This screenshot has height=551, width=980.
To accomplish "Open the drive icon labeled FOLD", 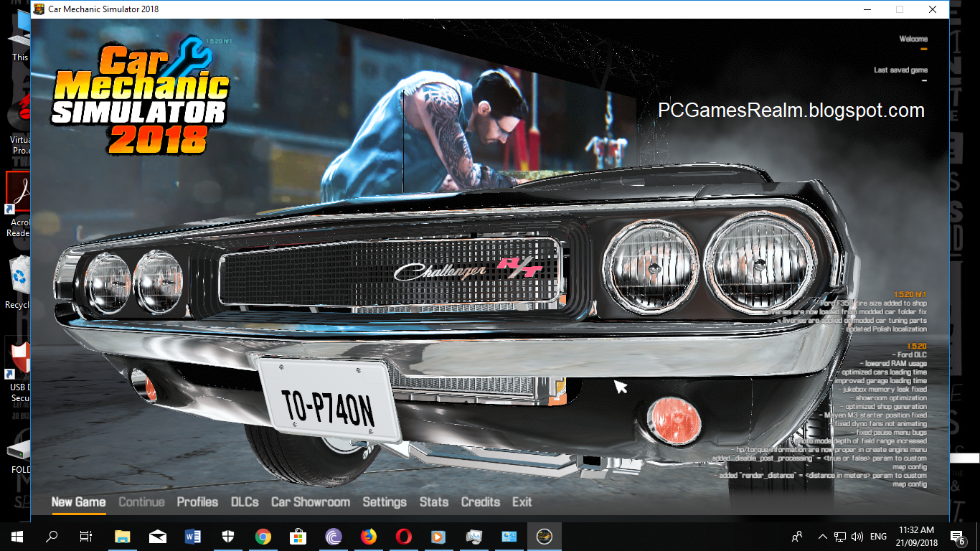I will click(19, 456).
